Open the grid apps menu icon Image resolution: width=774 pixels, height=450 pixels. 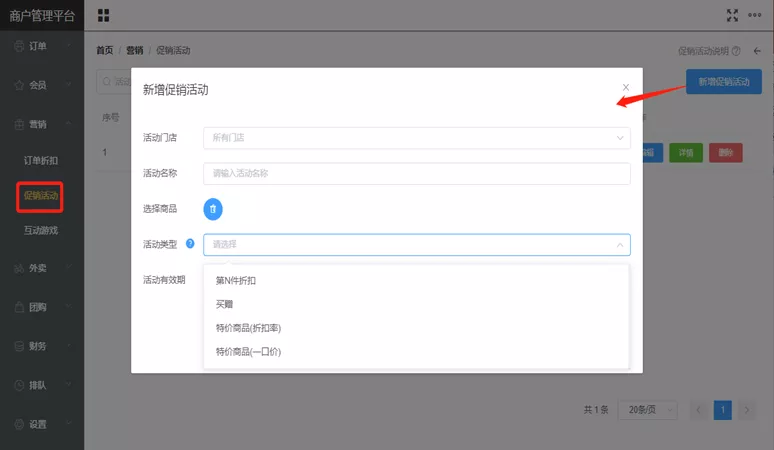coord(103,15)
